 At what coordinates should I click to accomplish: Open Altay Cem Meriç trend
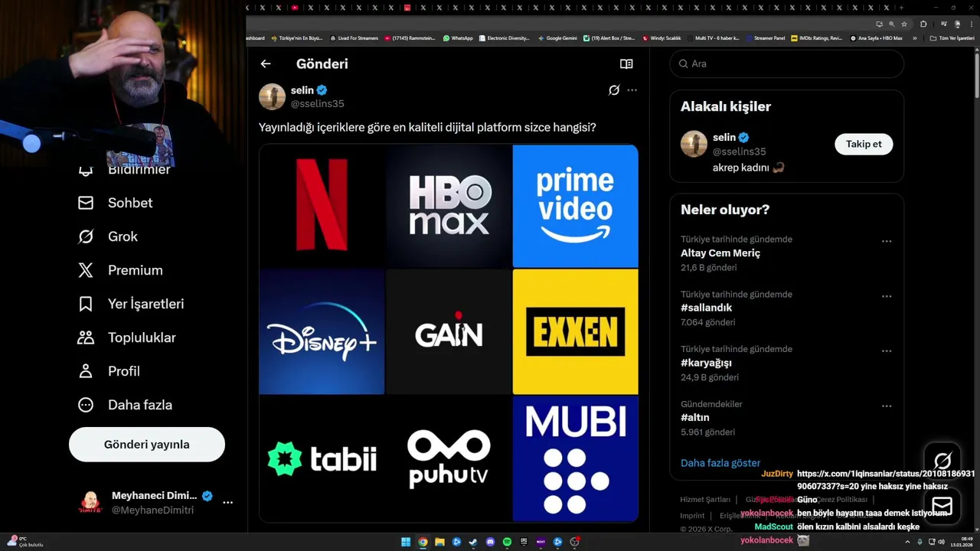720,253
